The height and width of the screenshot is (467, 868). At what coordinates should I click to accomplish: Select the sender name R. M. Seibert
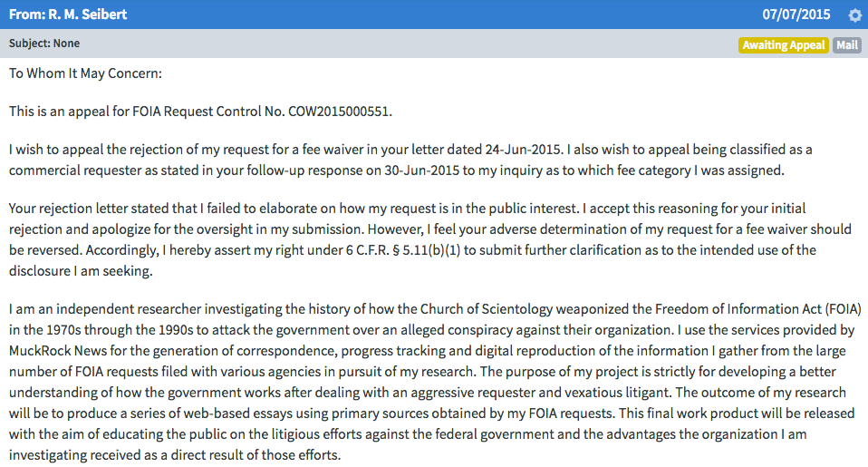click(88, 15)
